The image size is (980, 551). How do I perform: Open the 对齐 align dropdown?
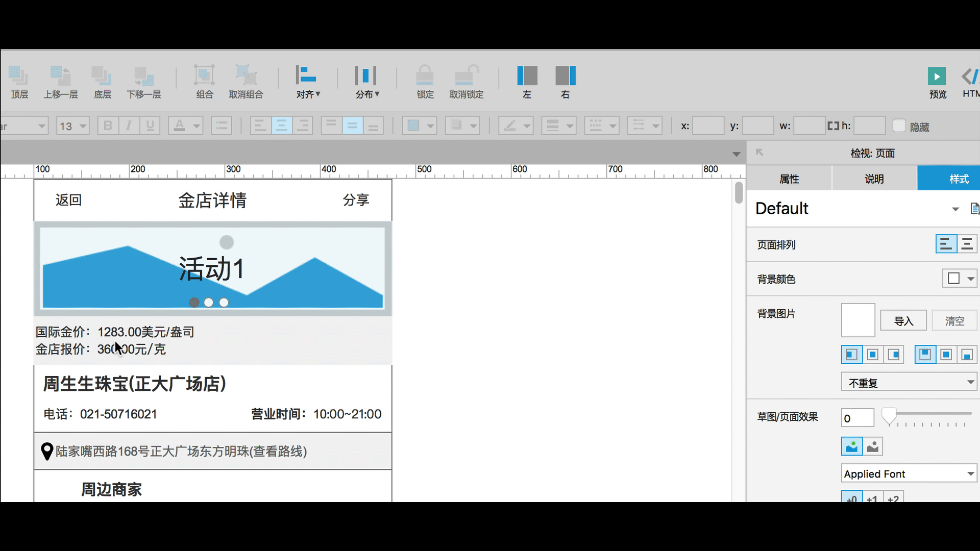pos(308,82)
